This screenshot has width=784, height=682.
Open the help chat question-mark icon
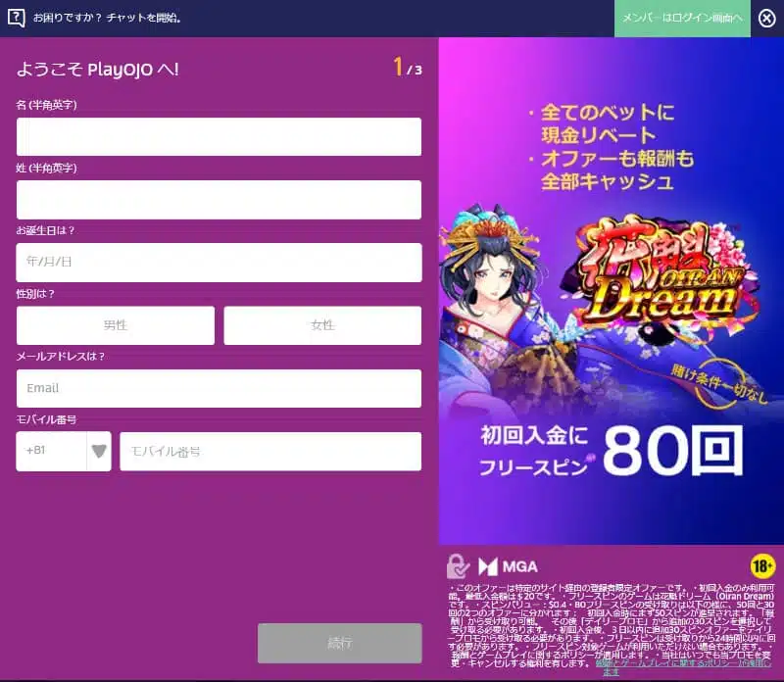coord(16,18)
